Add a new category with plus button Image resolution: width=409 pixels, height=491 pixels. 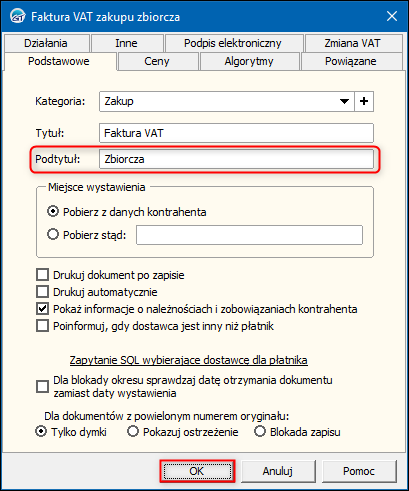click(x=364, y=101)
